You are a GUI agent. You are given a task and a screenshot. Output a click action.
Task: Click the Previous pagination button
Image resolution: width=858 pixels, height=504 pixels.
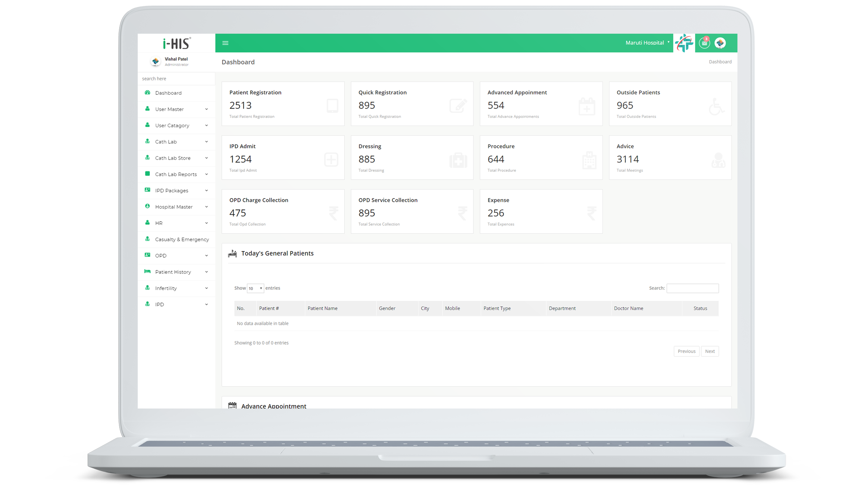click(686, 351)
